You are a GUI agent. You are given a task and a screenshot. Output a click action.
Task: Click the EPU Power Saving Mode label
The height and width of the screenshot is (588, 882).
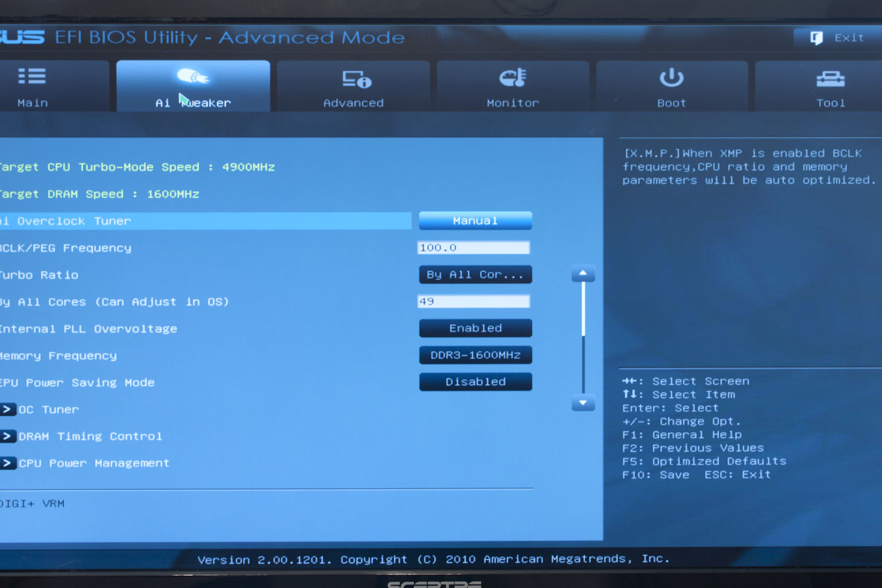[77, 382]
